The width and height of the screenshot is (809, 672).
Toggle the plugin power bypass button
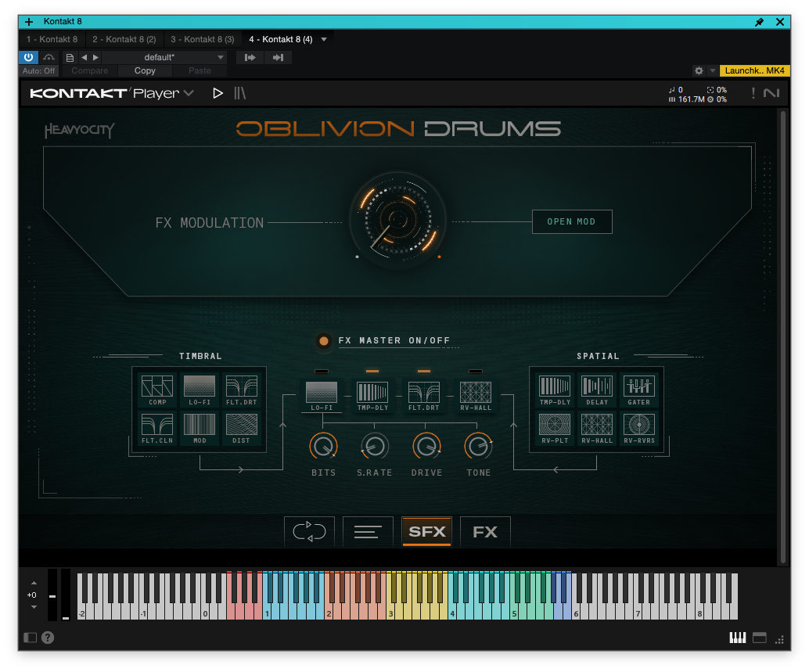point(28,57)
